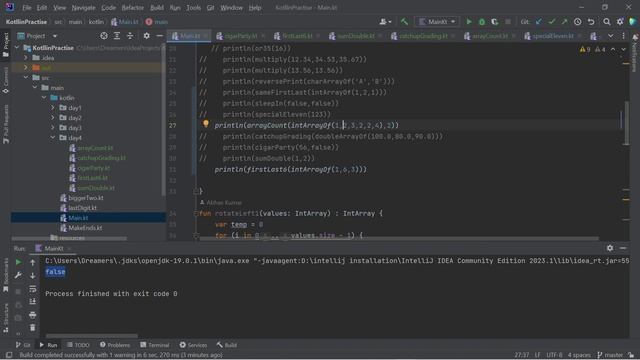This screenshot has height=360, width=640.
Task: Switch to catchupGrading.kt editor tab
Action: 423,36
